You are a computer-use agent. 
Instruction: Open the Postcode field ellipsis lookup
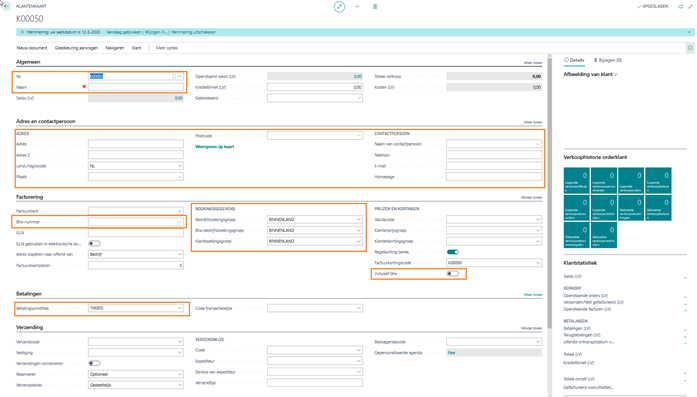tap(359, 136)
